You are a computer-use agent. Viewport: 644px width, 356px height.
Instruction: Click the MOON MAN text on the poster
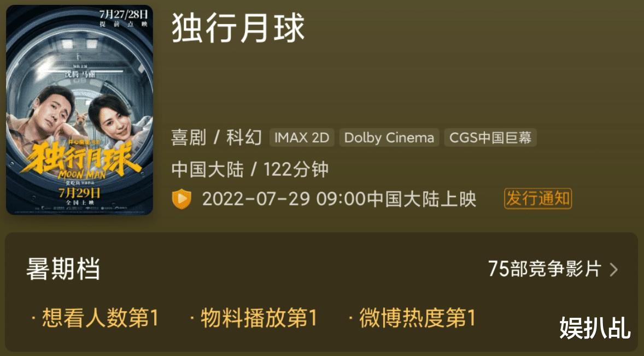[x=82, y=174]
